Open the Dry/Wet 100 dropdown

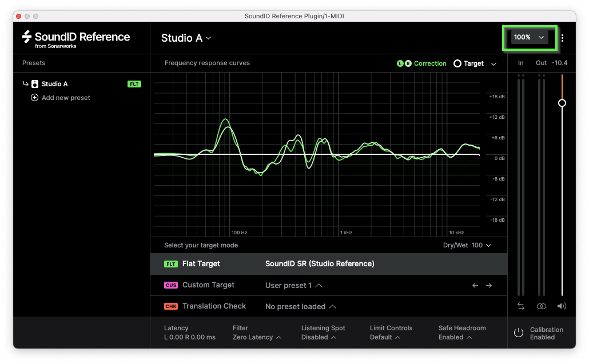467,245
